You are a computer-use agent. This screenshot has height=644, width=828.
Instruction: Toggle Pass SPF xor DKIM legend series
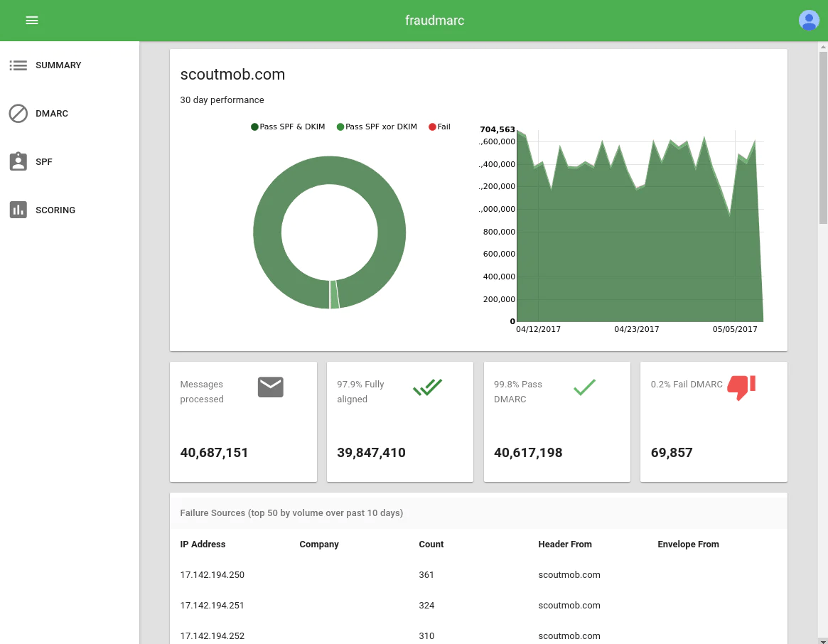[x=377, y=127]
